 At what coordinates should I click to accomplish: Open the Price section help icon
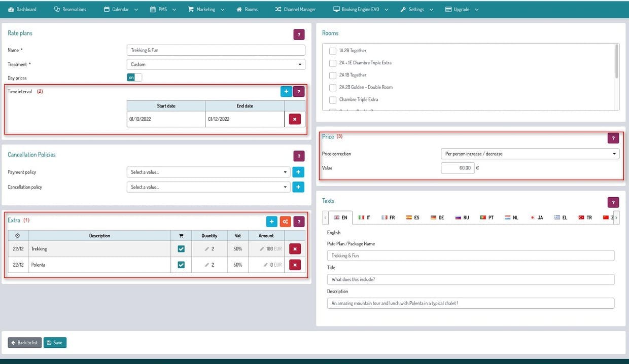(x=613, y=138)
